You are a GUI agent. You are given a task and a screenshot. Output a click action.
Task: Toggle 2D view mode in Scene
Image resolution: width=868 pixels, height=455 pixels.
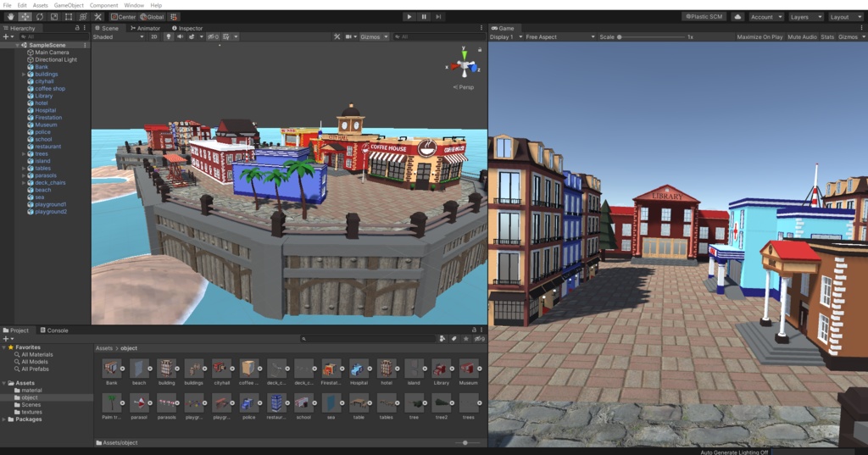click(x=154, y=37)
